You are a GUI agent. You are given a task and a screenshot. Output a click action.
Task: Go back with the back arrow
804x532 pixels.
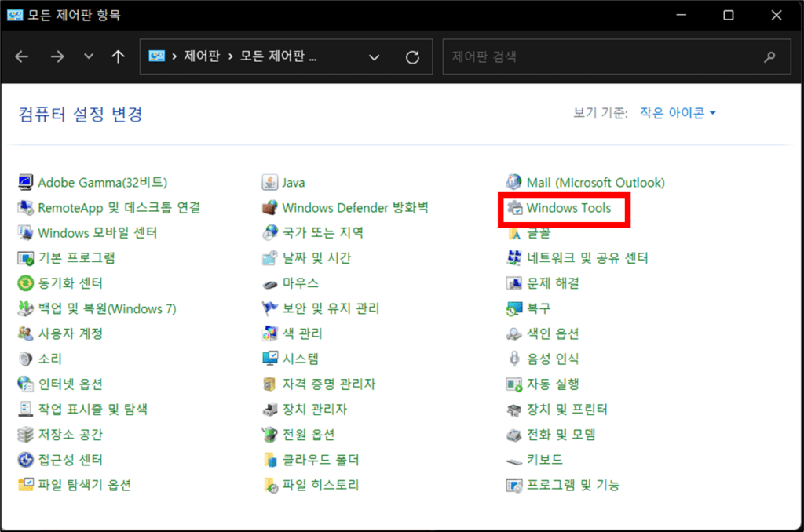[21, 56]
